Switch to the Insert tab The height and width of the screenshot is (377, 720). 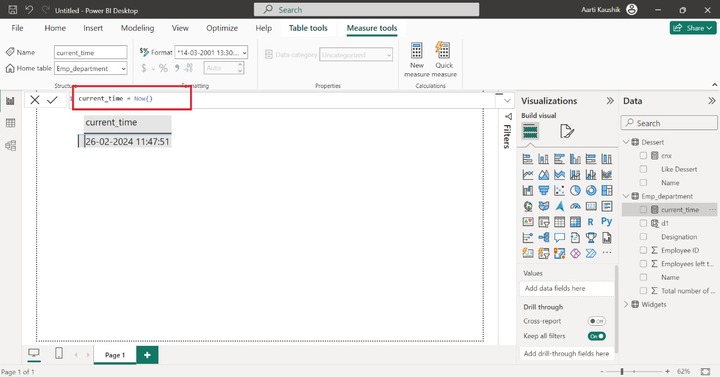[93, 28]
